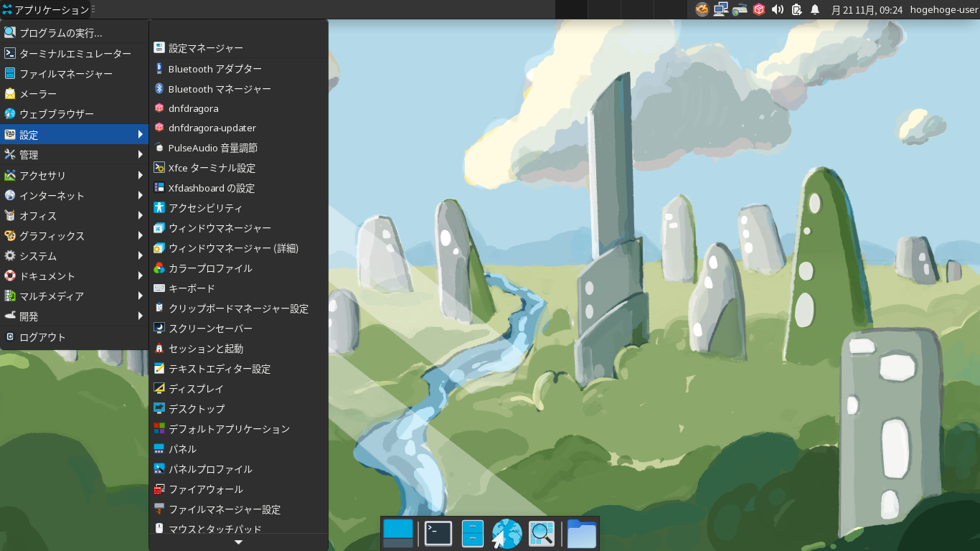
Task: Expand the マルチメディア submenu
Action: [74, 296]
